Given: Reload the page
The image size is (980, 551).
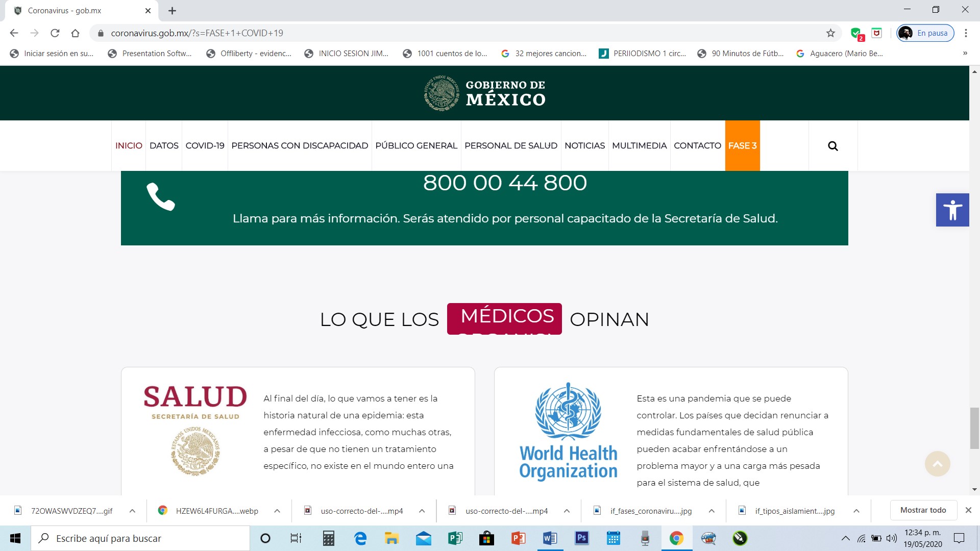Looking at the screenshot, I should click(55, 33).
